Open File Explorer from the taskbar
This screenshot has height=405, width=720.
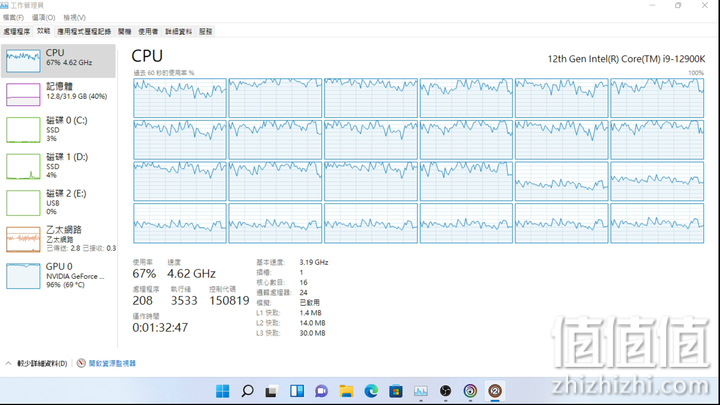[346, 391]
